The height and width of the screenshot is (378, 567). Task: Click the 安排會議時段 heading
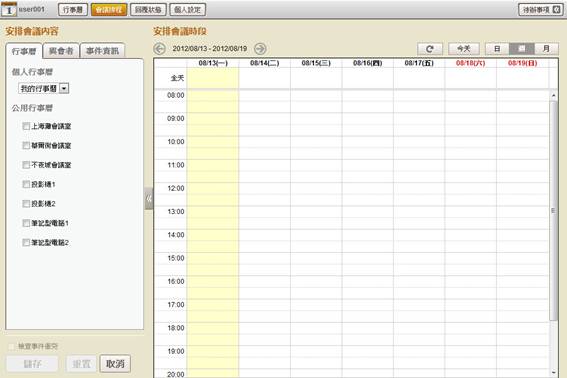pos(180,31)
